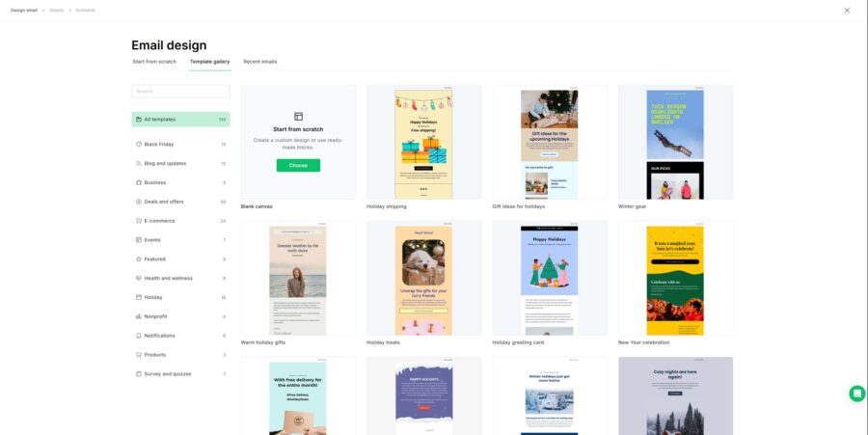The image size is (868, 435).
Task: Filter by Featured label
Action: click(x=155, y=258)
